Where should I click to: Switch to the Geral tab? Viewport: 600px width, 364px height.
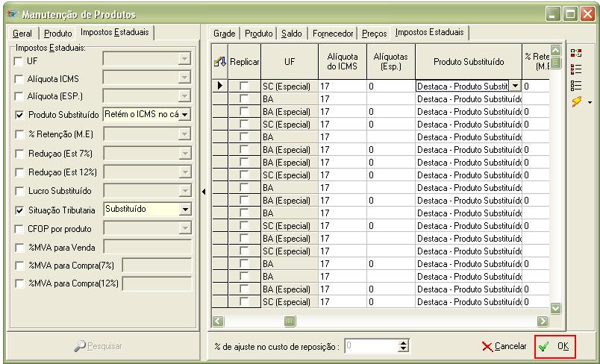tap(22, 34)
